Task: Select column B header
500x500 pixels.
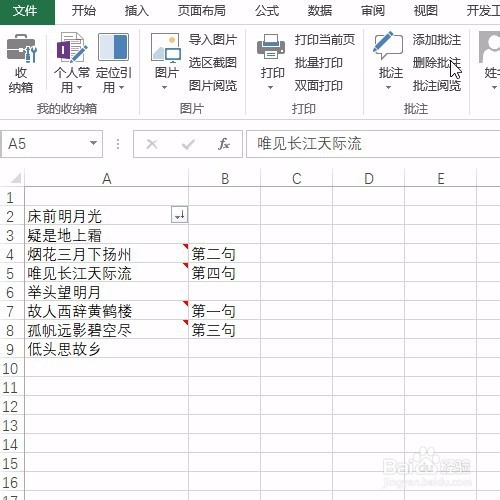Action: 225,179
